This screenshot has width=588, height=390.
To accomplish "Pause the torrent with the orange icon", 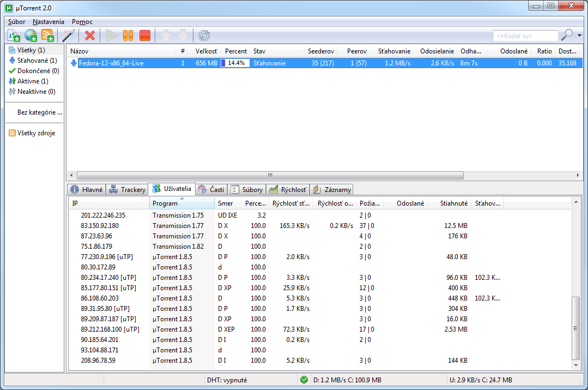I will tap(128, 35).
